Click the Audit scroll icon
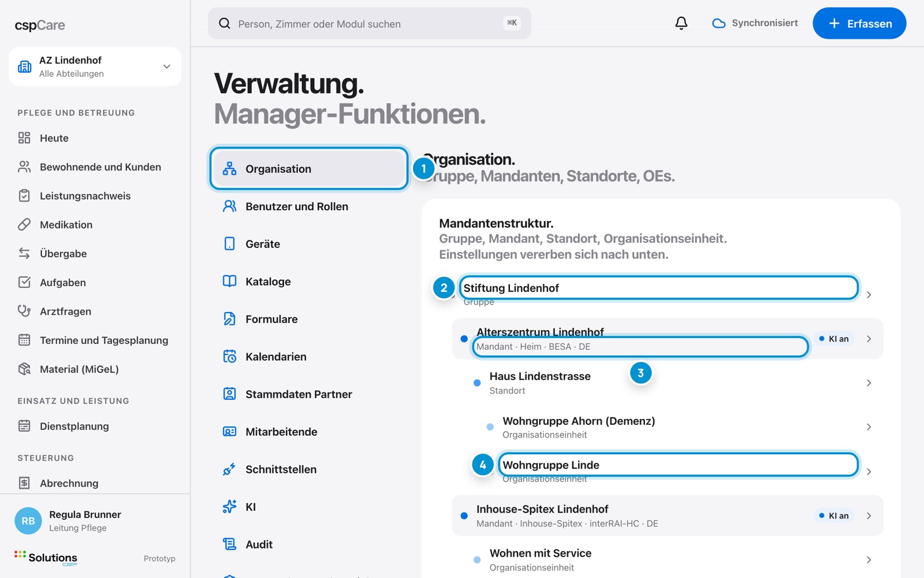Viewport: 924px width, 578px height. click(x=230, y=544)
